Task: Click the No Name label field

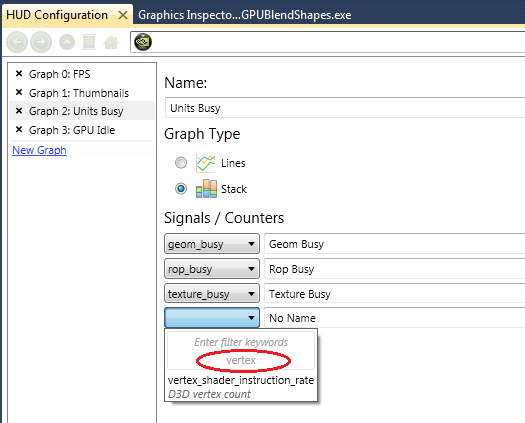Action: click(394, 318)
